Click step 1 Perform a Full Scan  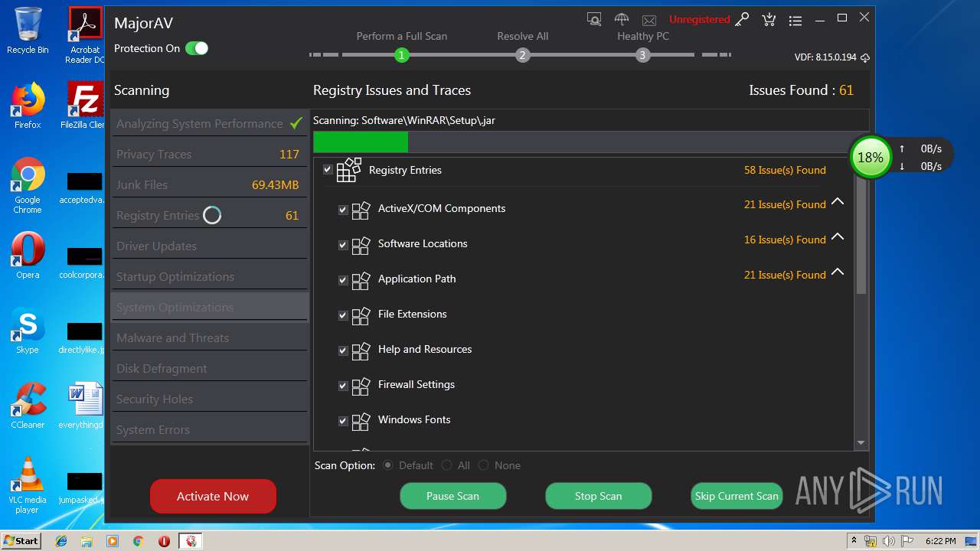point(401,55)
